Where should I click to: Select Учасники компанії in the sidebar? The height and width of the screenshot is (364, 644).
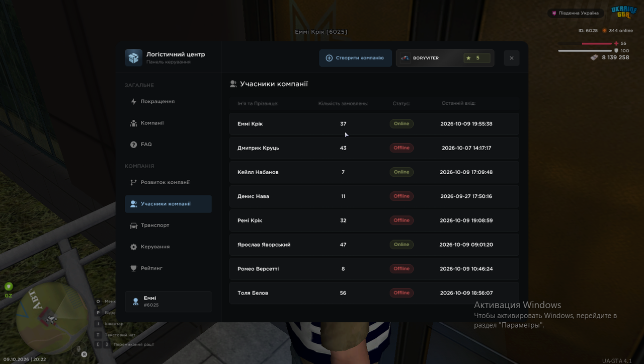(x=168, y=204)
